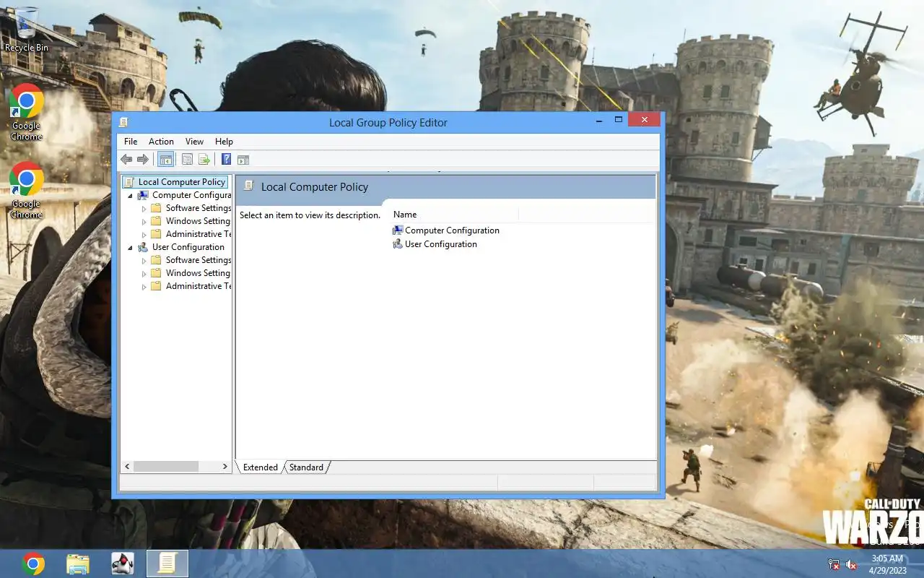Image resolution: width=924 pixels, height=578 pixels.
Task: Click the Export List toolbar icon
Action: tap(204, 160)
